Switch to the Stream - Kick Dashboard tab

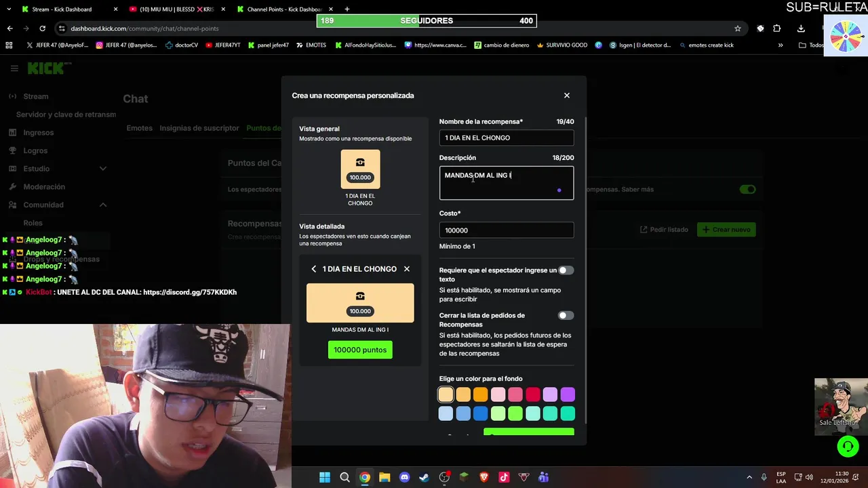coord(62,9)
